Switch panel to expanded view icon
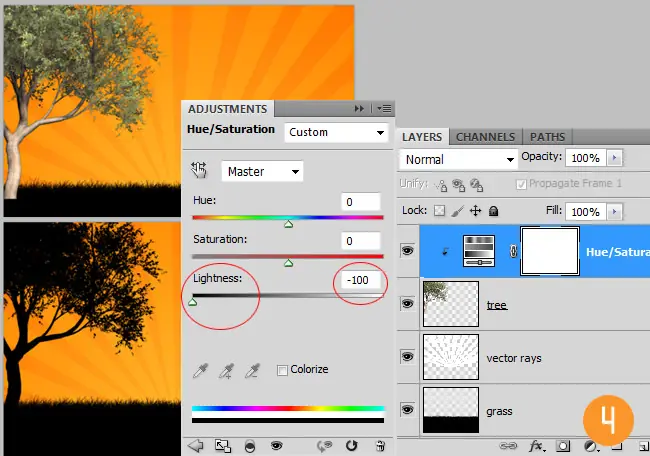Viewport: 650px width, 456px height. click(223, 446)
